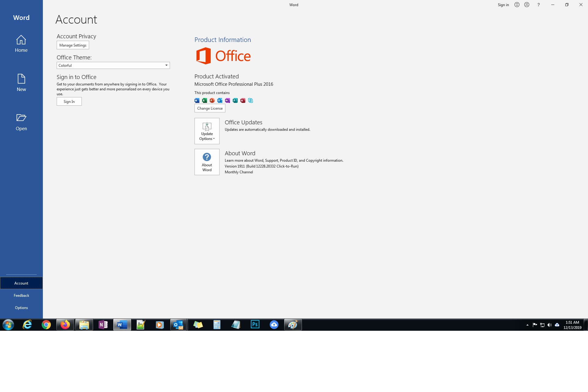Click the frowning face feedback icon
The width and height of the screenshot is (588, 392).
click(527, 5)
